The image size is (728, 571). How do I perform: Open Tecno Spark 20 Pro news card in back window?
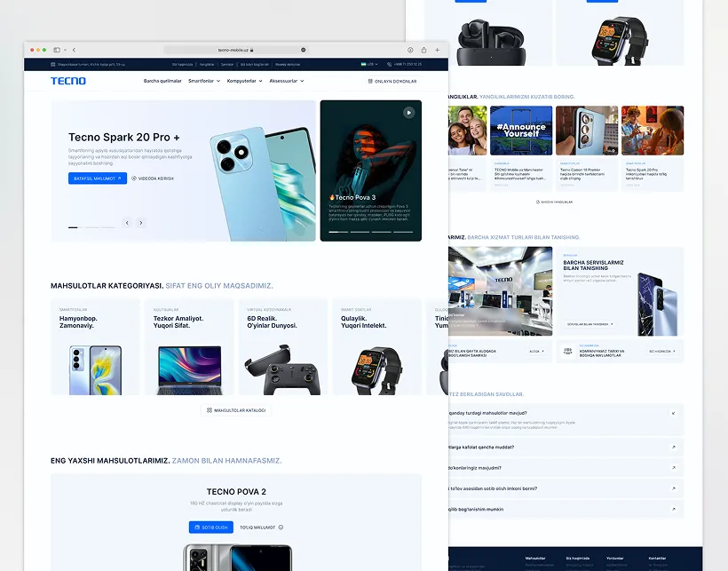tap(653, 148)
